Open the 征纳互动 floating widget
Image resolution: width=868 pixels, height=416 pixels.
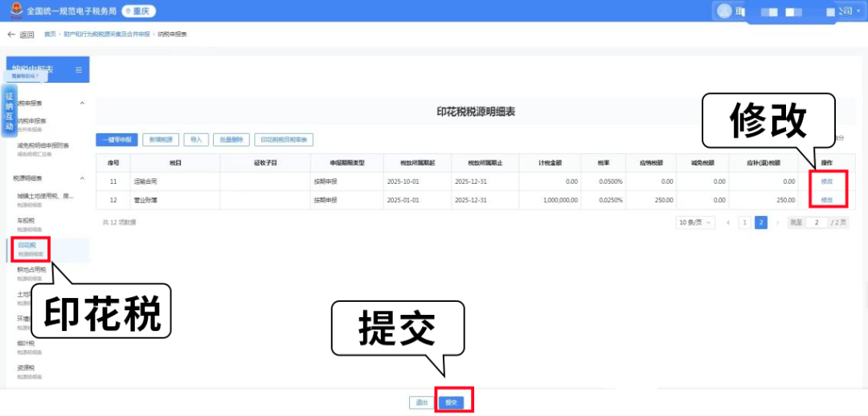click(10, 111)
